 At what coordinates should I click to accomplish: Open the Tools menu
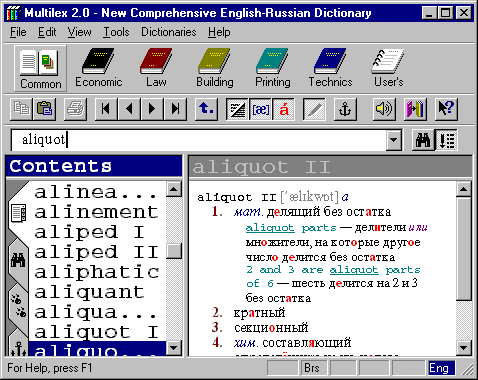click(116, 32)
